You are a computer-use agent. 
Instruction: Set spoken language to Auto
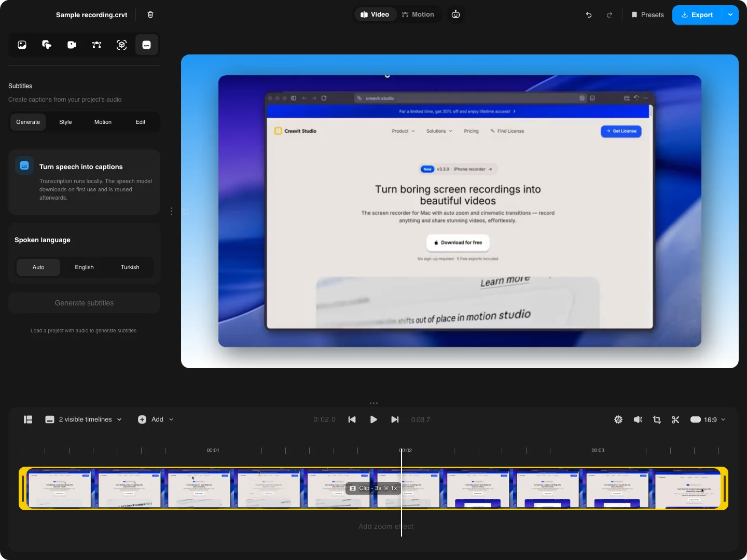(x=38, y=268)
